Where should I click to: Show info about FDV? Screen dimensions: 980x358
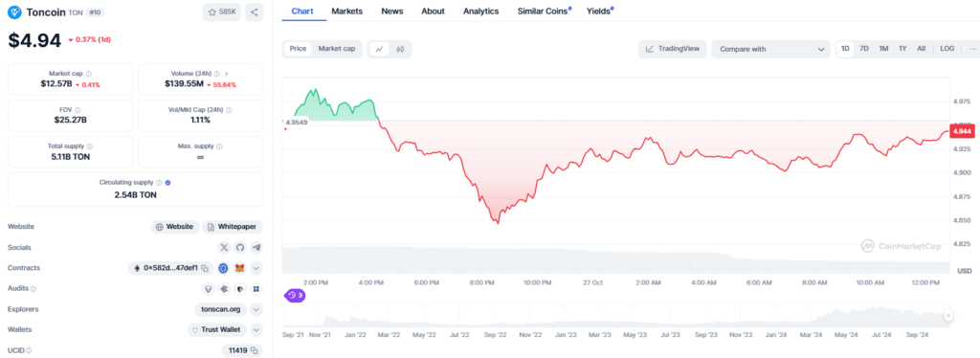pyautogui.click(x=78, y=110)
